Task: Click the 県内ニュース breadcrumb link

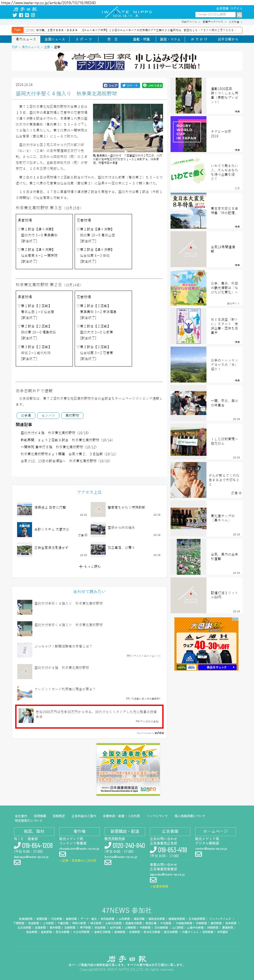Action: pyautogui.click(x=30, y=47)
